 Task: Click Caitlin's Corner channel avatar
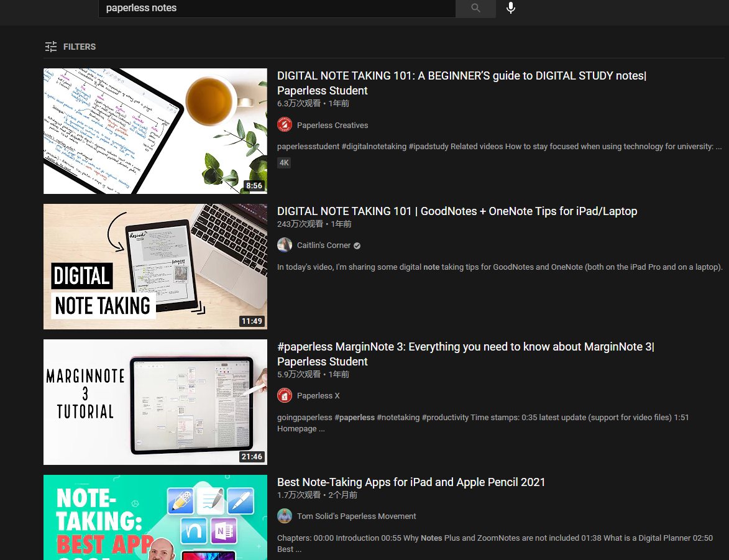(x=285, y=245)
